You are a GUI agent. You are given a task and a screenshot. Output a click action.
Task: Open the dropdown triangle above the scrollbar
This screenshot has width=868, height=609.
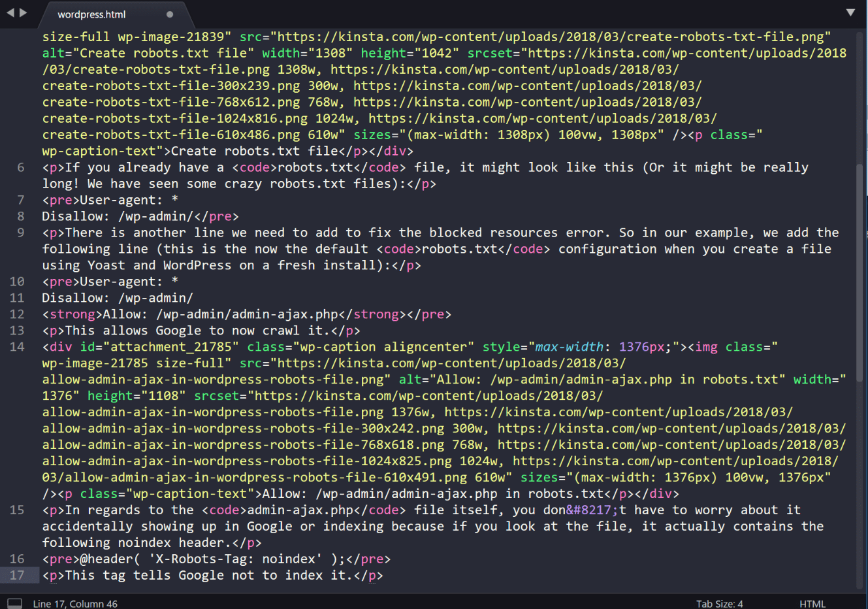click(851, 13)
